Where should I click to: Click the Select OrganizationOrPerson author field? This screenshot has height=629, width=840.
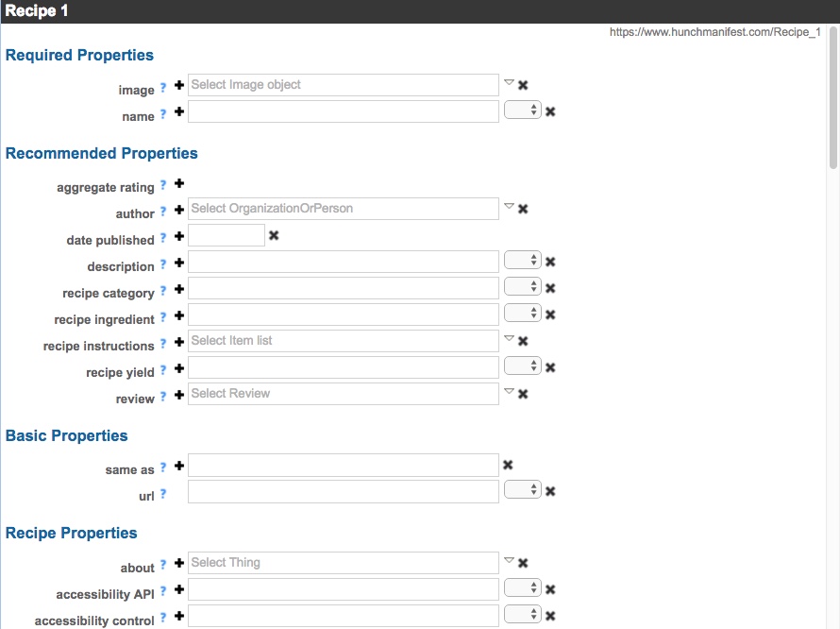tap(344, 209)
